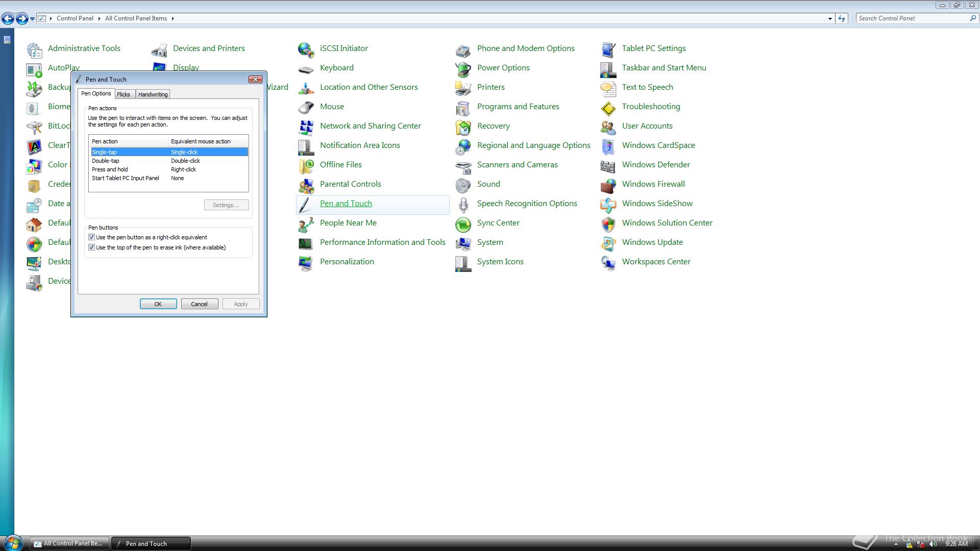Open the Scanners and Cameras link
Image resolution: width=980 pixels, height=551 pixels.
point(517,165)
